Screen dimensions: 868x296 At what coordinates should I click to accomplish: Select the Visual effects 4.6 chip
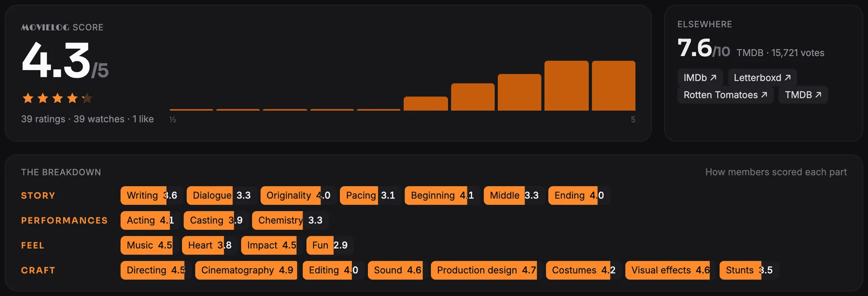point(670,270)
